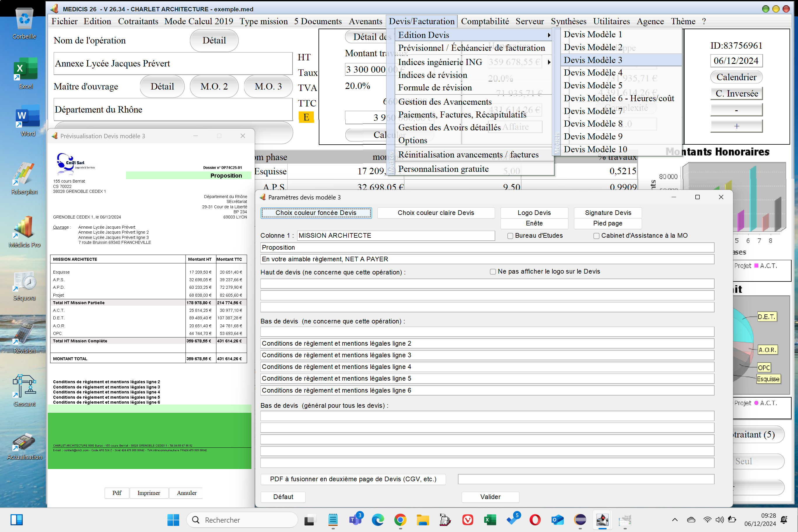Click the Colonne 1 MISSION ARCHITECTE field
Screen dimensions: 798x532
click(x=396, y=235)
